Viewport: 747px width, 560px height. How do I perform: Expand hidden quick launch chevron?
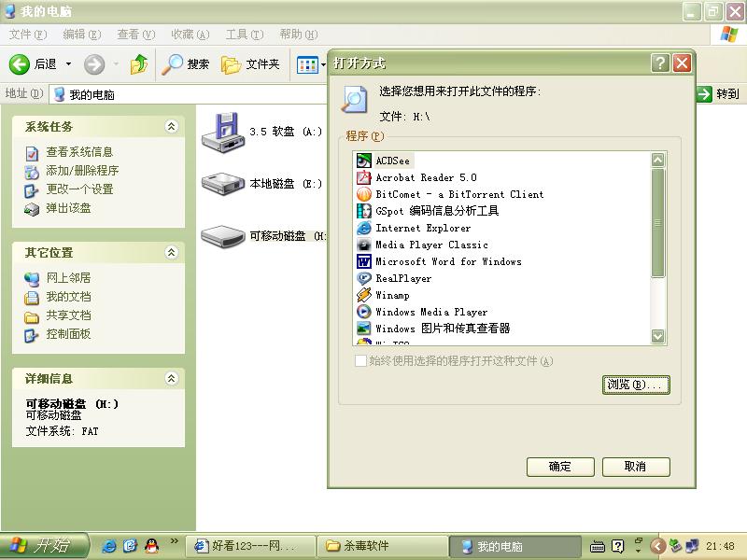[x=174, y=540]
